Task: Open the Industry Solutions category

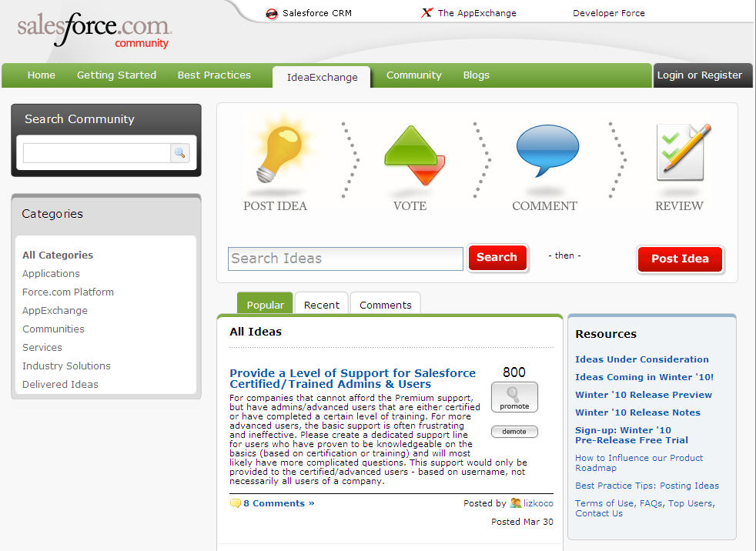Action: click(66, 366)
